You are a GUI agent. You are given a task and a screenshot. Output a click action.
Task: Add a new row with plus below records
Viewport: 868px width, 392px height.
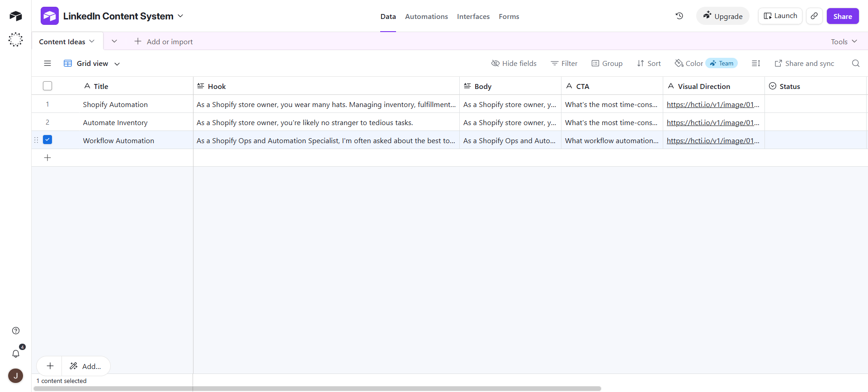tap(47, 158)
